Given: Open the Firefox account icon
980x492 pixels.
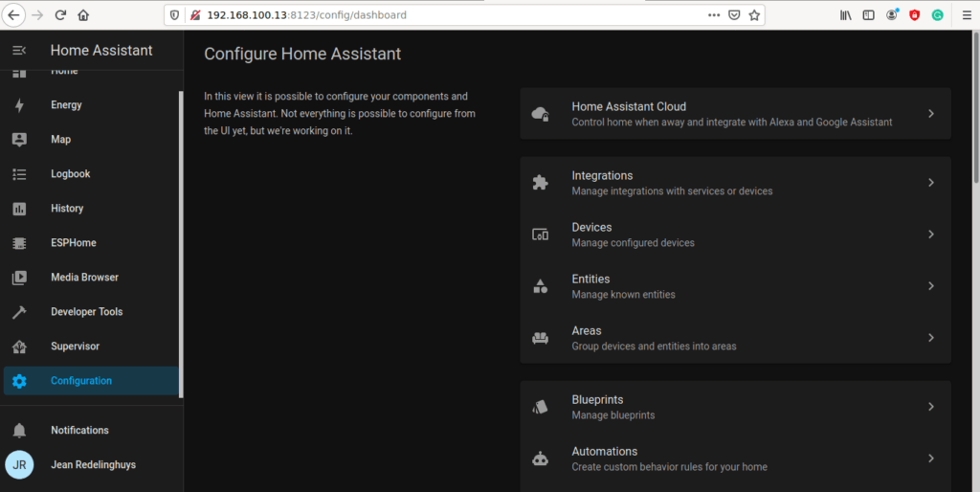Looking at the screenshot, I should coord(892,15).
